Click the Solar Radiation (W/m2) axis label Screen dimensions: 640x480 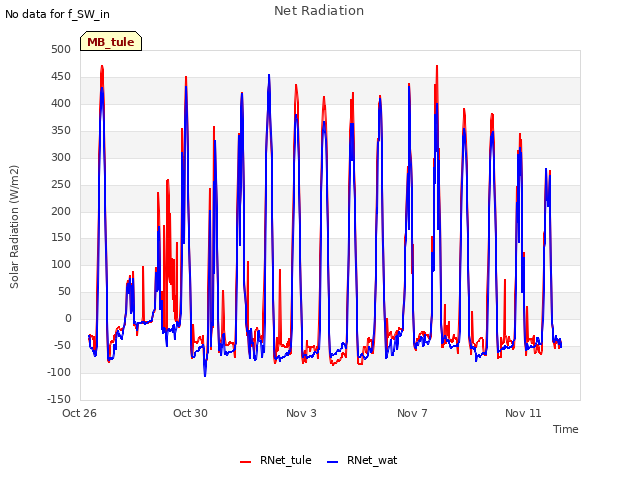click(x=14, y=227)
